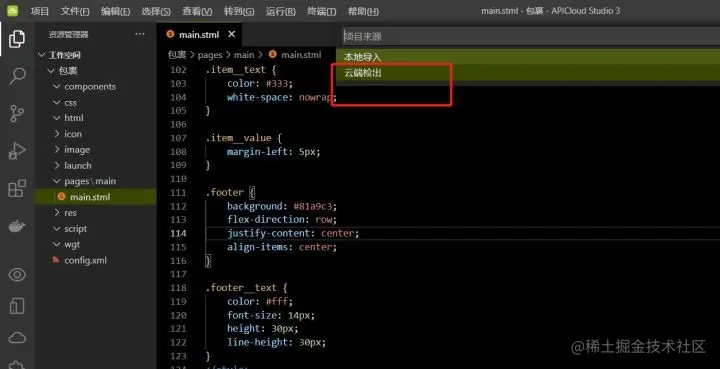Choose 本地导入 in the quick pick
720x369 pixels.
point(528,57)
